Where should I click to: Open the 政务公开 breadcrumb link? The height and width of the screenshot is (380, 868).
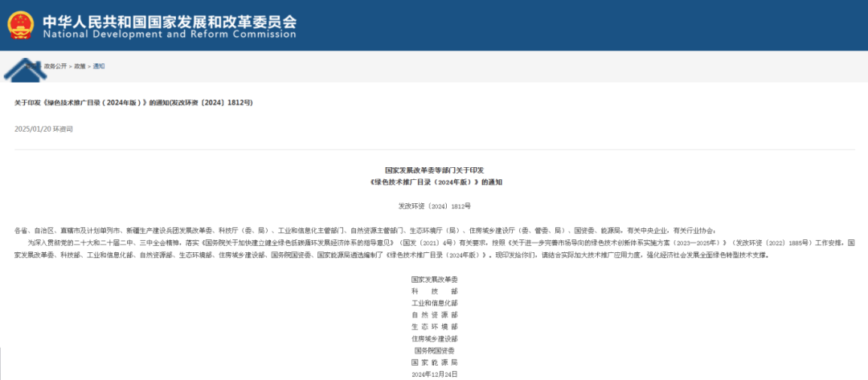(54, 66)
